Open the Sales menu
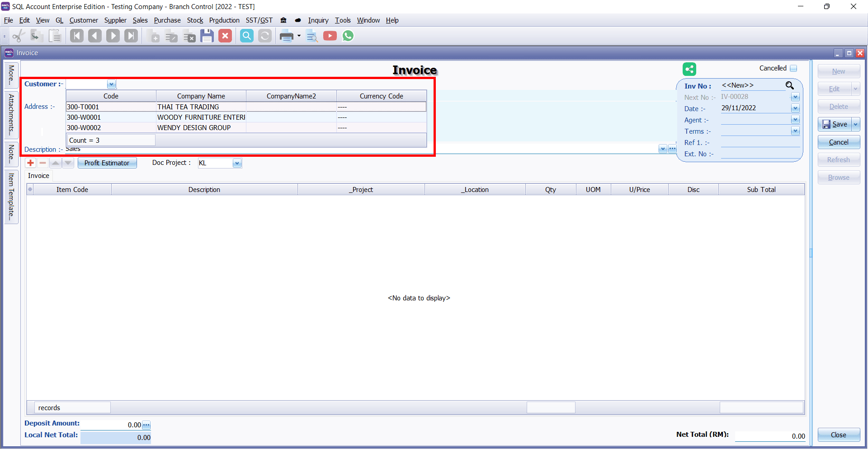 pyautogui.click(x=140, y=20)
